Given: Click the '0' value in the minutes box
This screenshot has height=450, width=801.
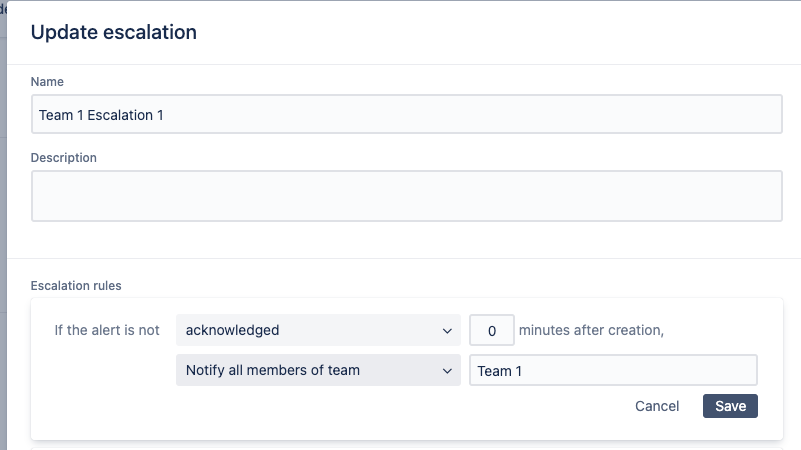Looking at the screenshot, I should (x=491, y=330).
